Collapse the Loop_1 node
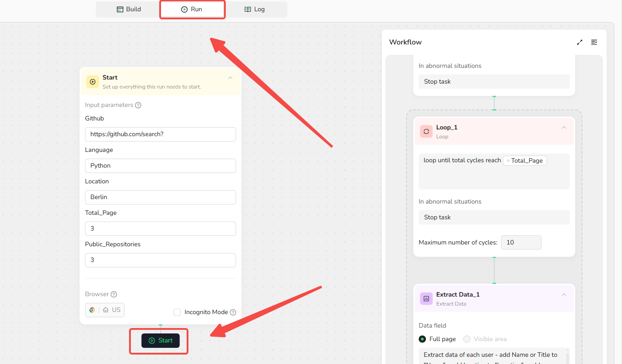Screen dimensions: 622x364 564,128
